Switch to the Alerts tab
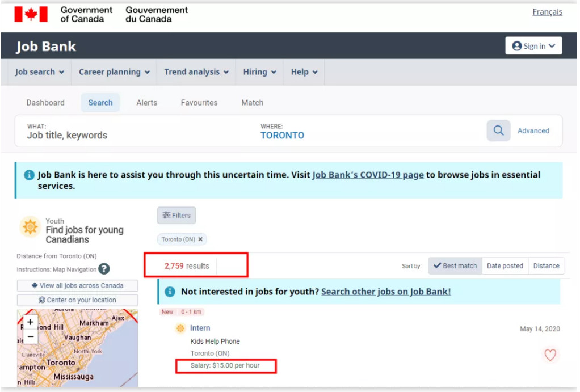The image size is (580, 392). (x=146, y=103)
